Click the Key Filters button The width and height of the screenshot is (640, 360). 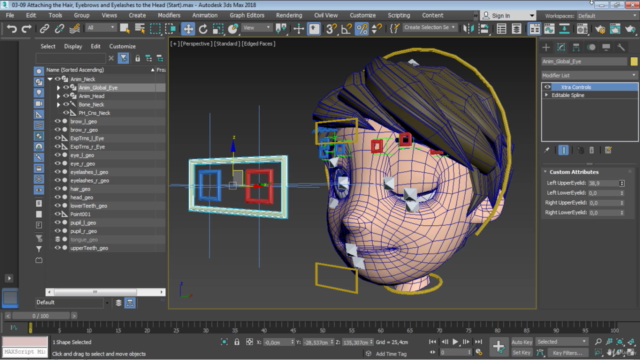(x=568, y=353)
